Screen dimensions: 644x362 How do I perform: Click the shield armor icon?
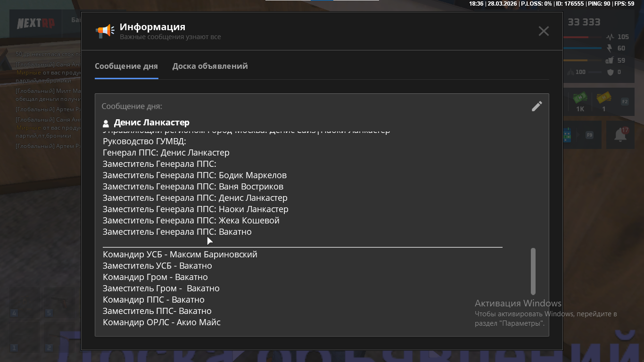click(x=611, y=72)
